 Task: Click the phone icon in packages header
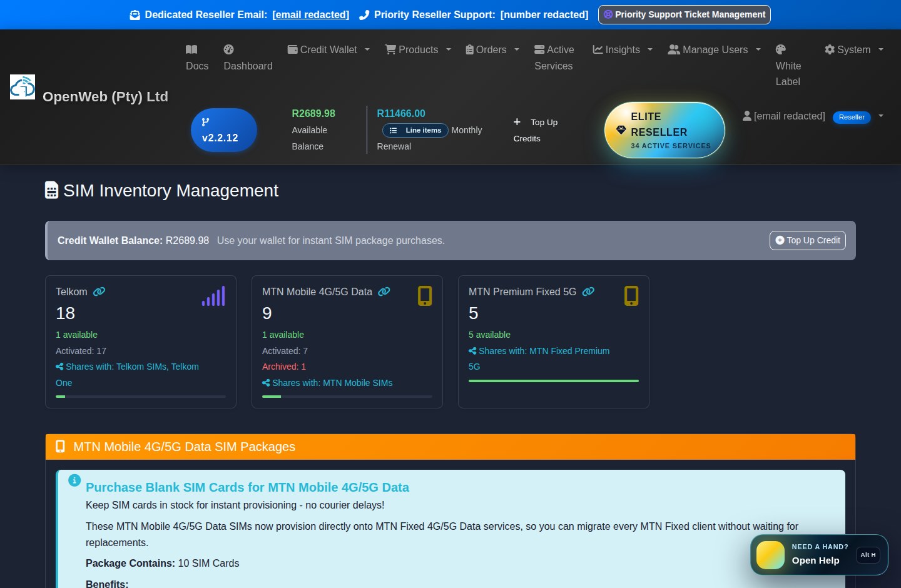[x=61, y=447]
